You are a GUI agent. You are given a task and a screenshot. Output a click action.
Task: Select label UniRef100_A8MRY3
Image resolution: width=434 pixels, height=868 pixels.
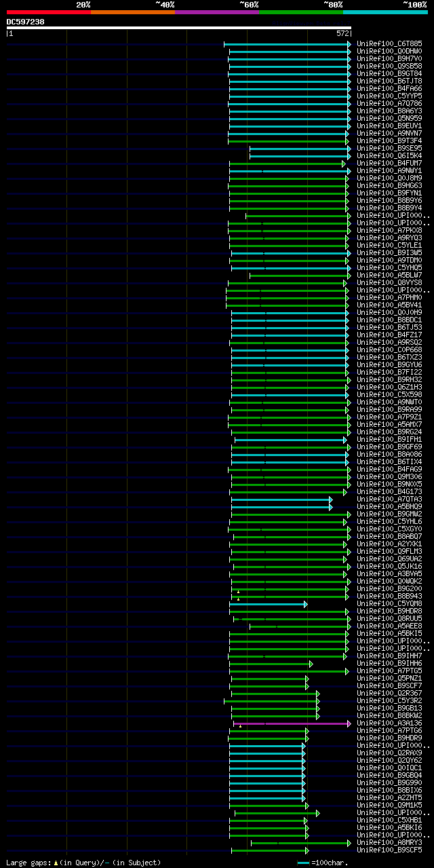(391, 842)
